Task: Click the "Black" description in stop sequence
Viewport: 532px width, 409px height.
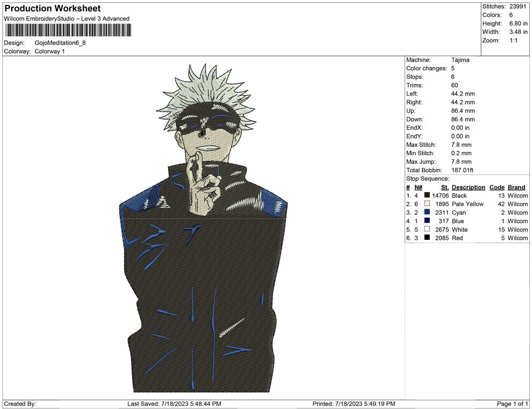Action: (459, 195)
